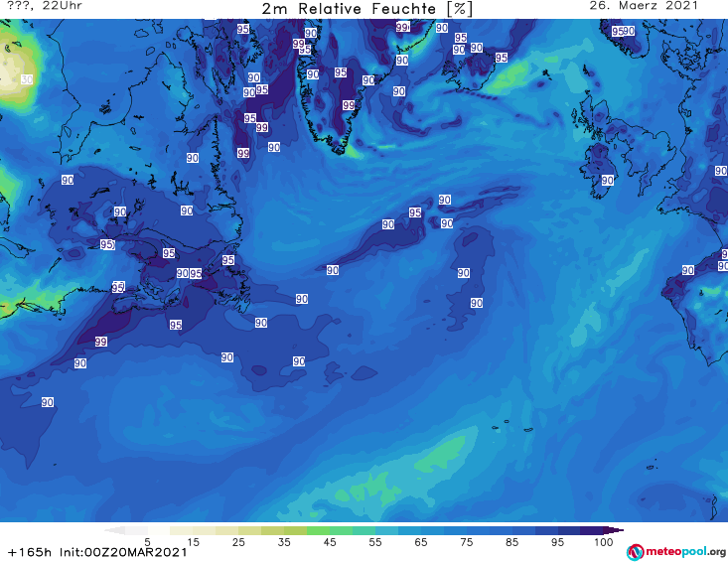
Task: Pick the legend swatch between 65 and 75
Action: [443, 530]
